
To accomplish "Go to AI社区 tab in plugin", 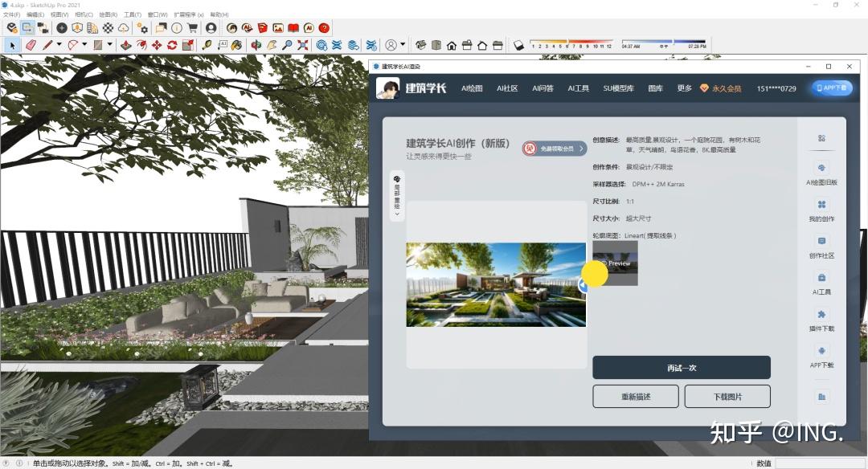I will tap(507, 88).
